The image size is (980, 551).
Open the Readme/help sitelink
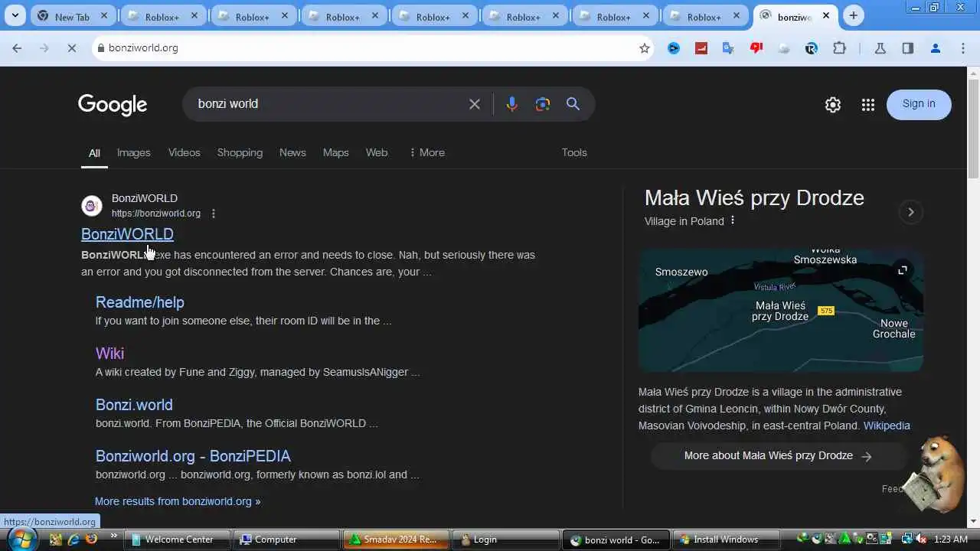(140, 302)
